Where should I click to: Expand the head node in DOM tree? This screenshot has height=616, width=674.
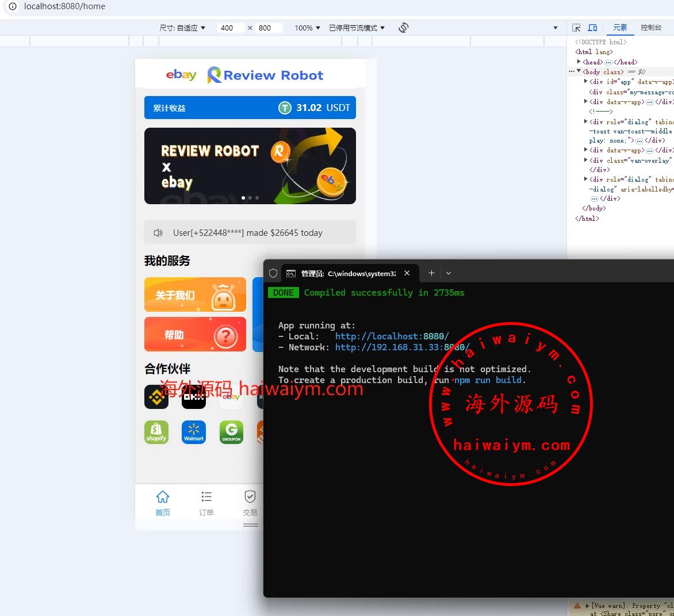point(579,62)
